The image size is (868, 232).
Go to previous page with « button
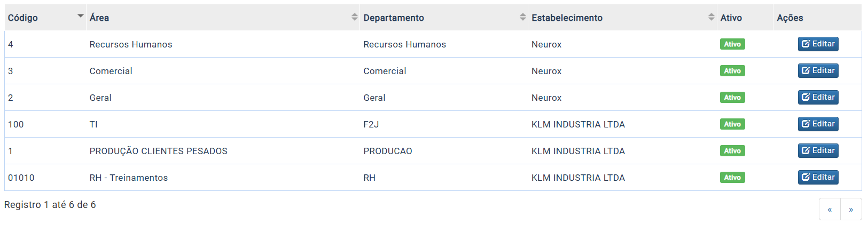[830, 209]
